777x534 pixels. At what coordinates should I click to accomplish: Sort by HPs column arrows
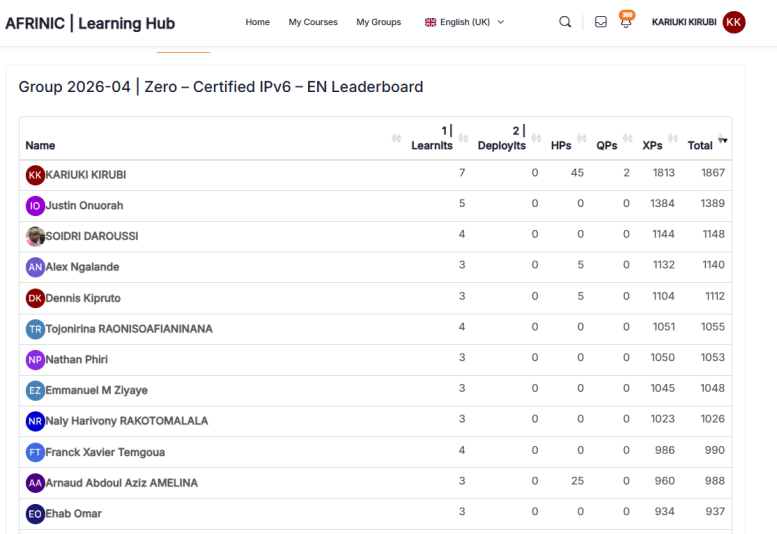pyautogui.click(x=582, y=138)
